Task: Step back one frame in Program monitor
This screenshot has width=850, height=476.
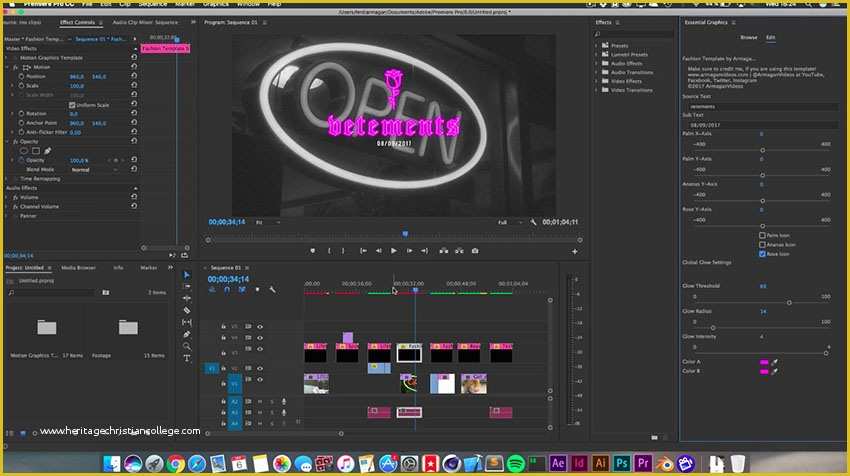Action: [x=378, y=251]
